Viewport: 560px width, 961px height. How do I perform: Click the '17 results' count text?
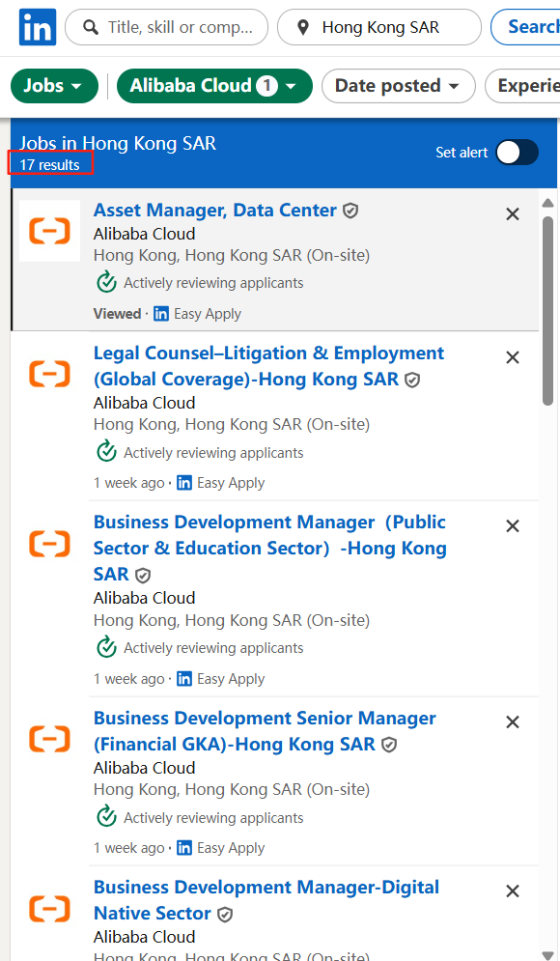tap(49, 165)
